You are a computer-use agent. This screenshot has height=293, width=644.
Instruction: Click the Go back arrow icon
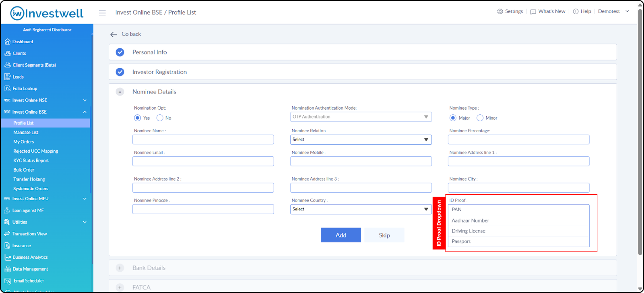click(114, 34)
